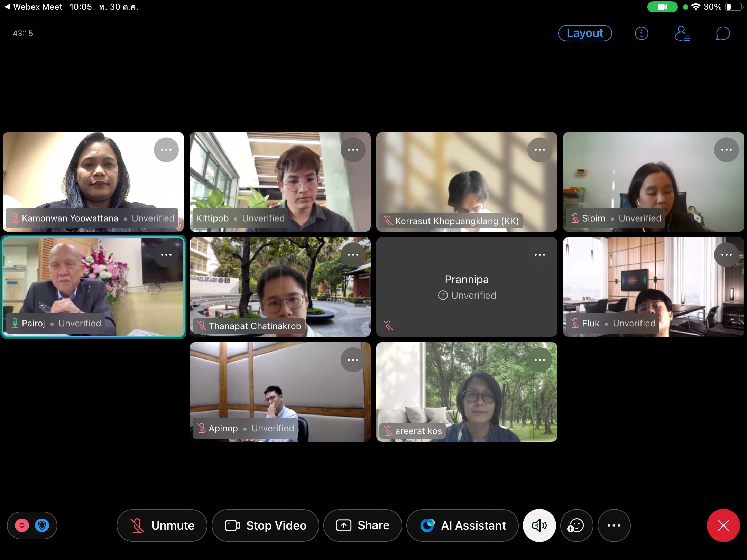The image size is (747, 560).
Task: Select Pairoj's active speaker video tile
Action: (93, 287)
